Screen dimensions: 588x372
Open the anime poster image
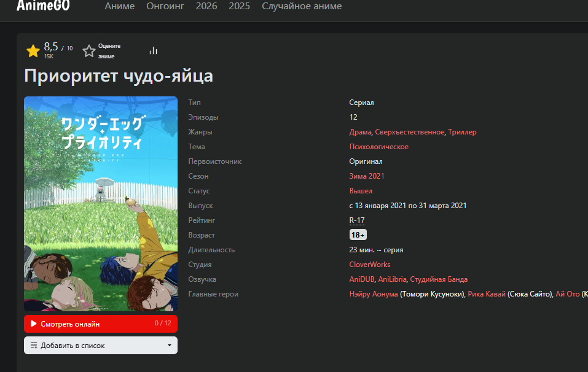tap(101, 204)
